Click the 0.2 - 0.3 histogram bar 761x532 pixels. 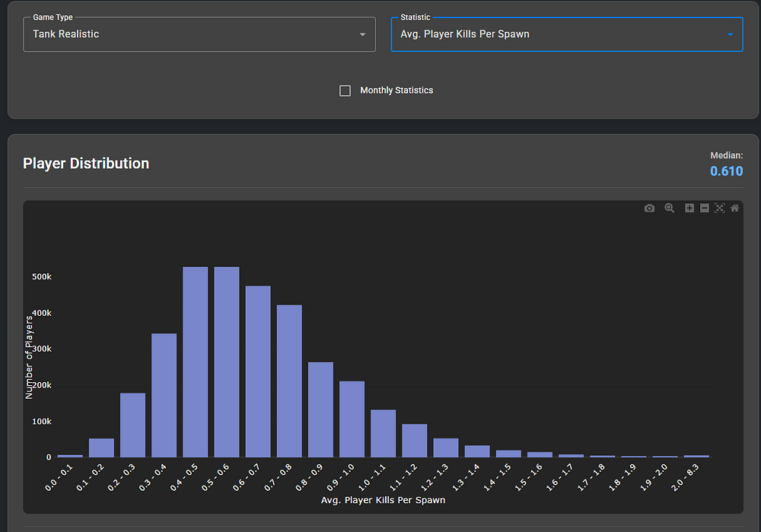[132, 425]
